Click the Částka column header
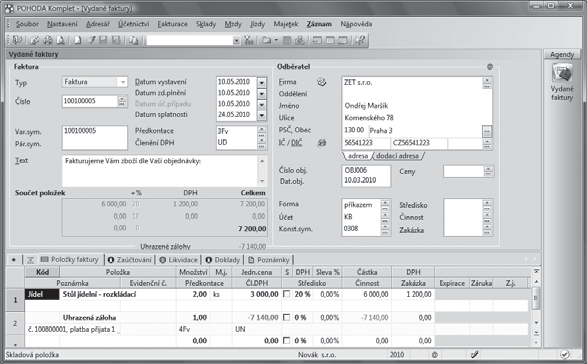587x364 pixels. tap(367, 272)
